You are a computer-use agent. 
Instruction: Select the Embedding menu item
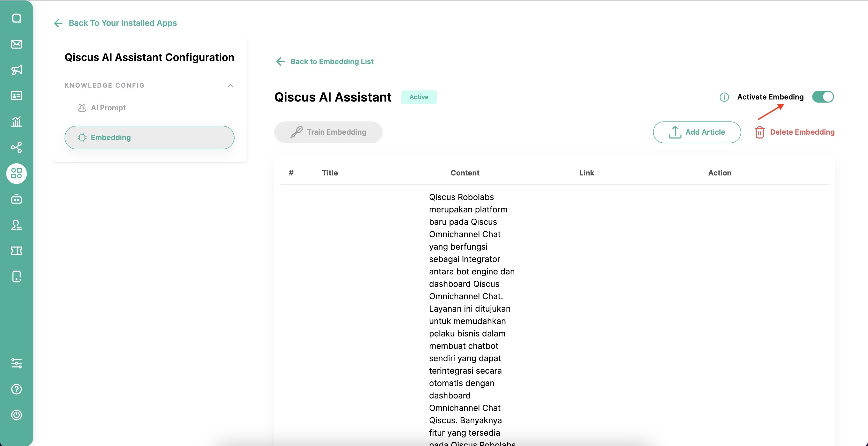coord(149,137)
